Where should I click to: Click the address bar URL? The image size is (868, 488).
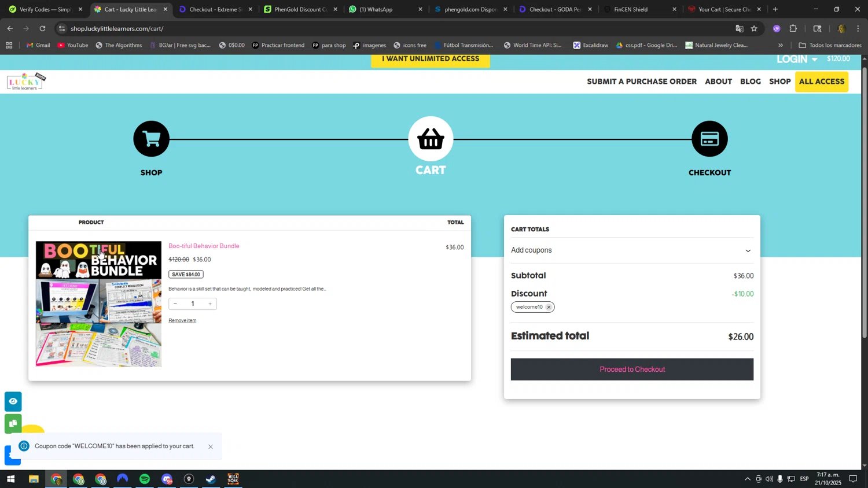point(117,28)
